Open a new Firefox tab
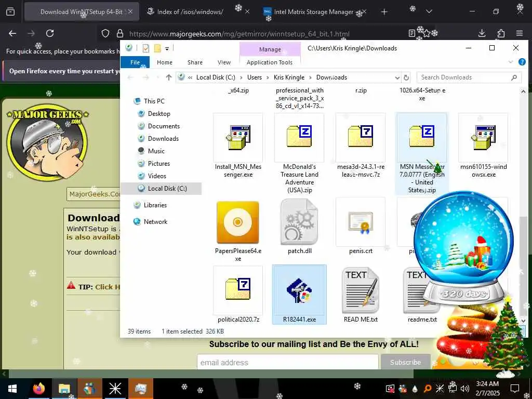 [384, 12]
